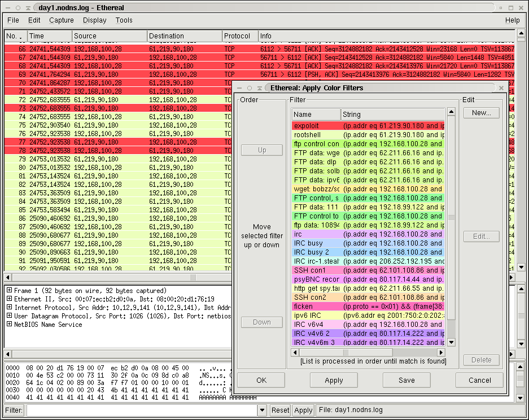The image size is (529, 420).
Task: Select the wget: bobzz filter row
Action: pyautogui.click(x=368, y=189)
